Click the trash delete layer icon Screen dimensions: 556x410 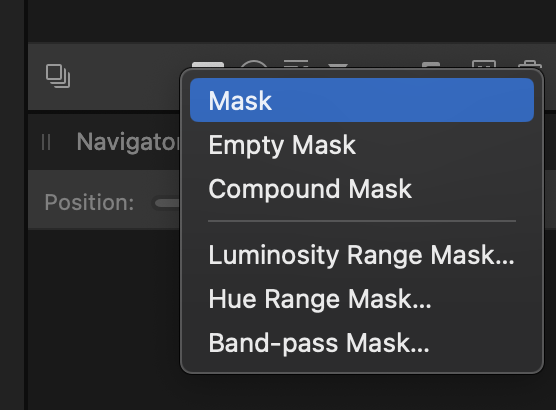tap(530, 65)
